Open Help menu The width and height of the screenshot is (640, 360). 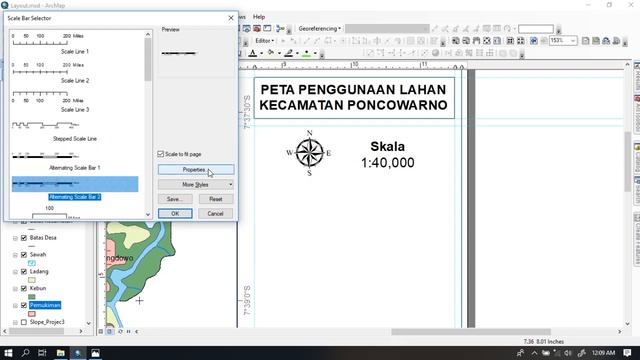coord(259,17)
